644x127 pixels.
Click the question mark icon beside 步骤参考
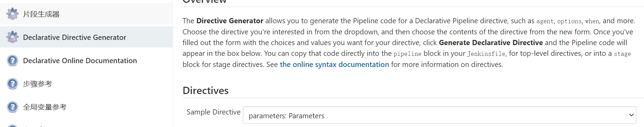13,84
